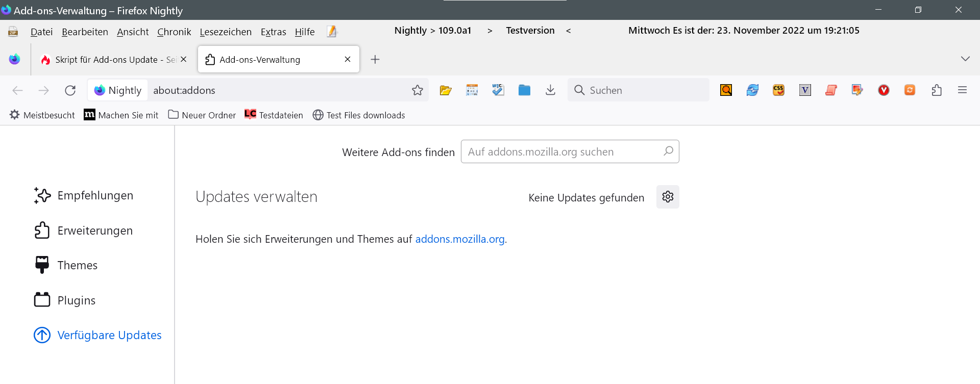The width and height of the screenshot is (980, 384).
Task: Reload the current page
Action: point(70,90)
